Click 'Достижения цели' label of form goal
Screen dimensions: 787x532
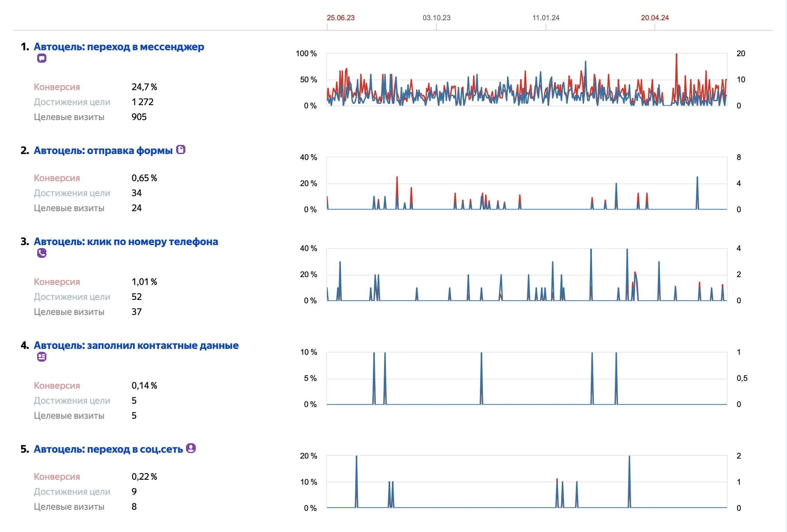pyautogui.click(x=72, y=193)
